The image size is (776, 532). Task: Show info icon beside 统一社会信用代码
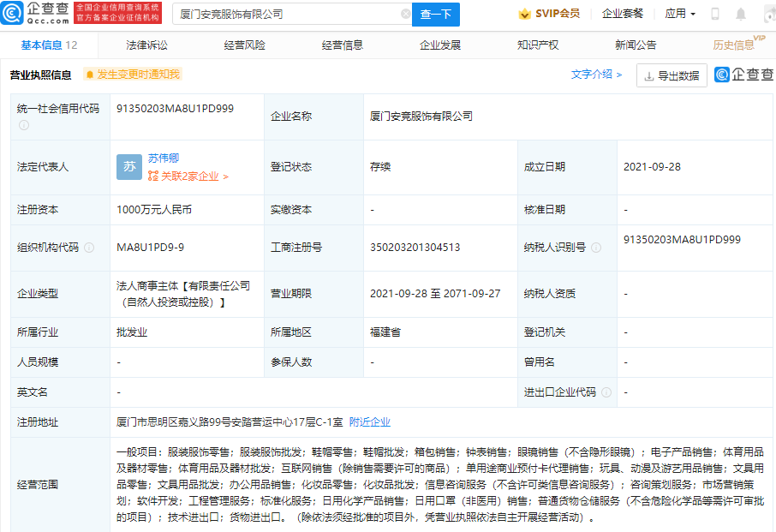[x=23, y=125]
